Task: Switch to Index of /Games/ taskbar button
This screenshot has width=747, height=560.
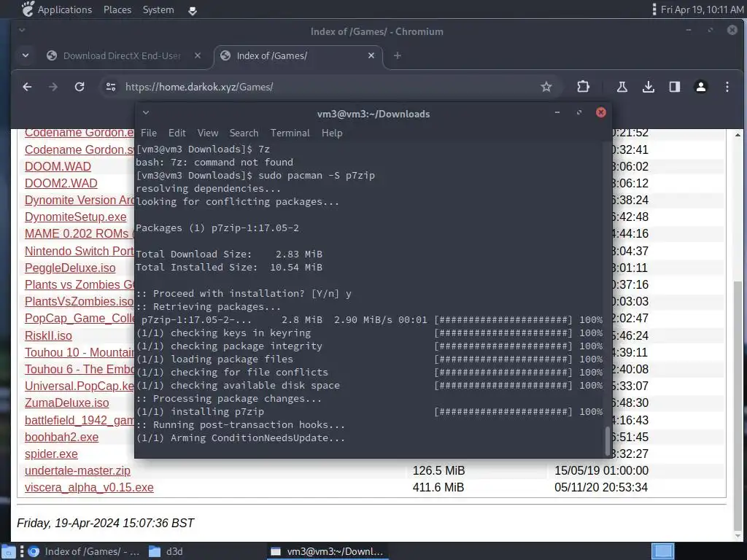Action: [83, 551]
